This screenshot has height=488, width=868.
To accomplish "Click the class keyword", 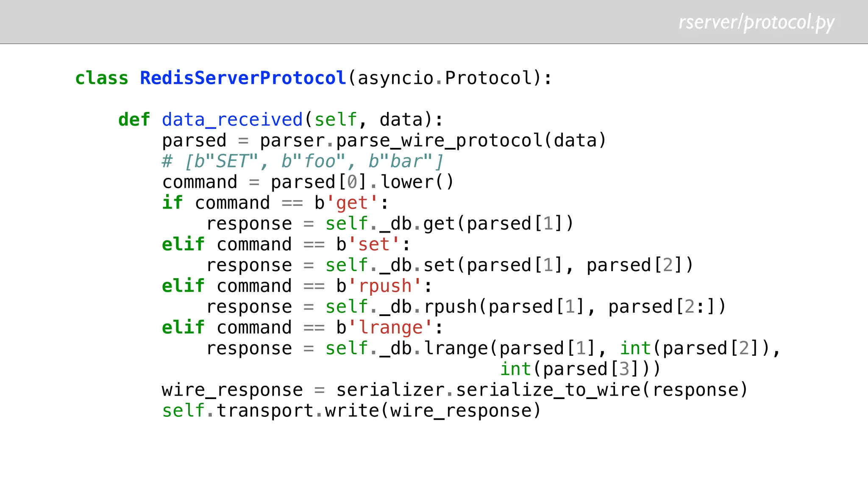I will [x=102, y=78].
